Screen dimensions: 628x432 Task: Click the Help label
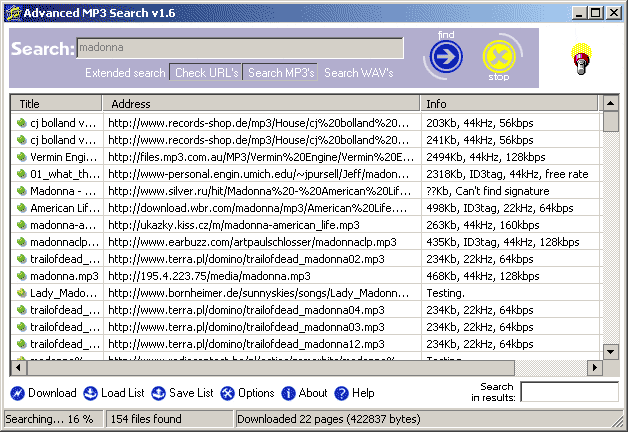click(x=363, y=393)
